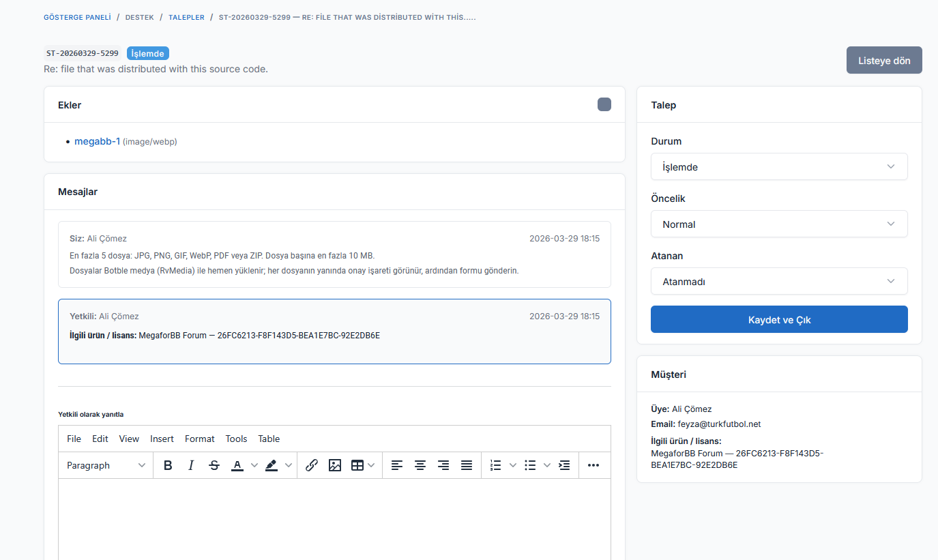The height and width of the screenshot is (560, 938).
Task: Open the Format menu in editor
Action: coord(199,439)
